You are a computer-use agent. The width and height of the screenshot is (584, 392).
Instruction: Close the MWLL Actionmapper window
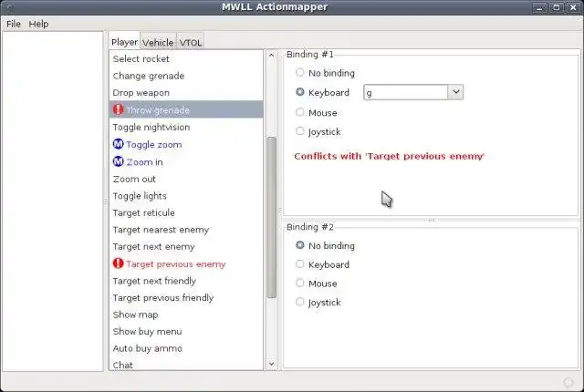(x=574, y=7)
